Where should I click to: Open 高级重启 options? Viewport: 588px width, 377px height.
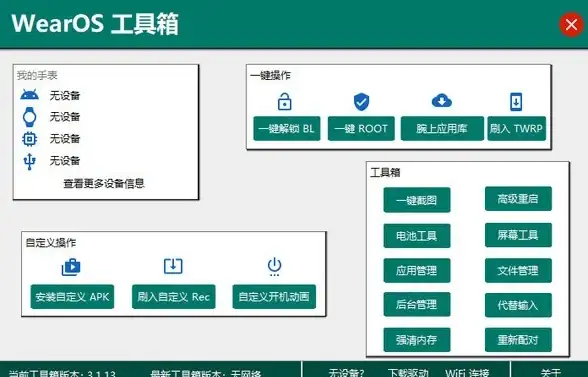coord(518,199)
